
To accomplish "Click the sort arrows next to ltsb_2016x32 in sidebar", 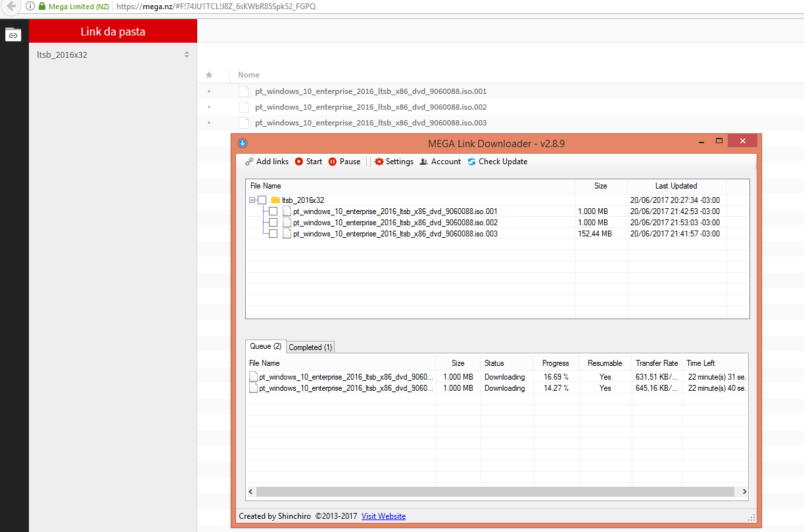I will (187, 55).
